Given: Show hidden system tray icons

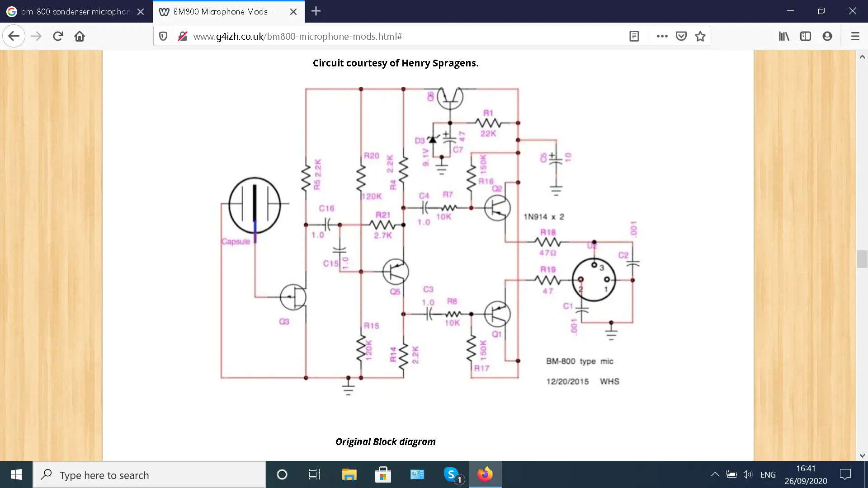Looking at the screenshot, I should pos(715,474).
